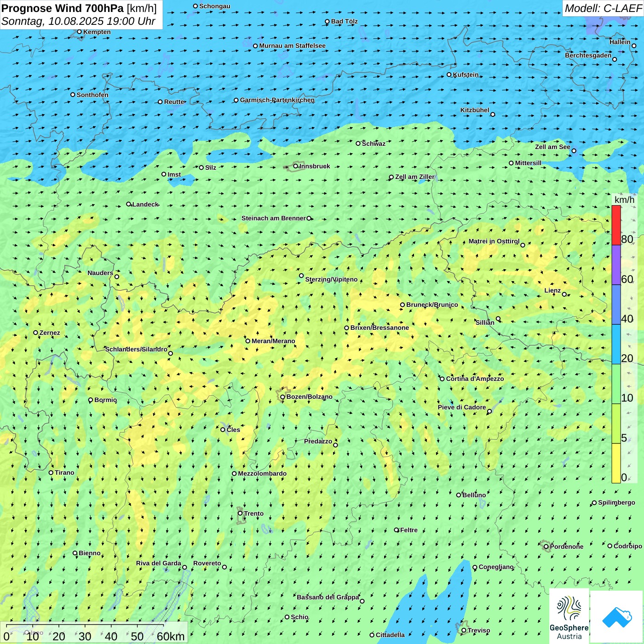Click the Zell am See marker
Viewport: 644px width, 644px height.
574,150
